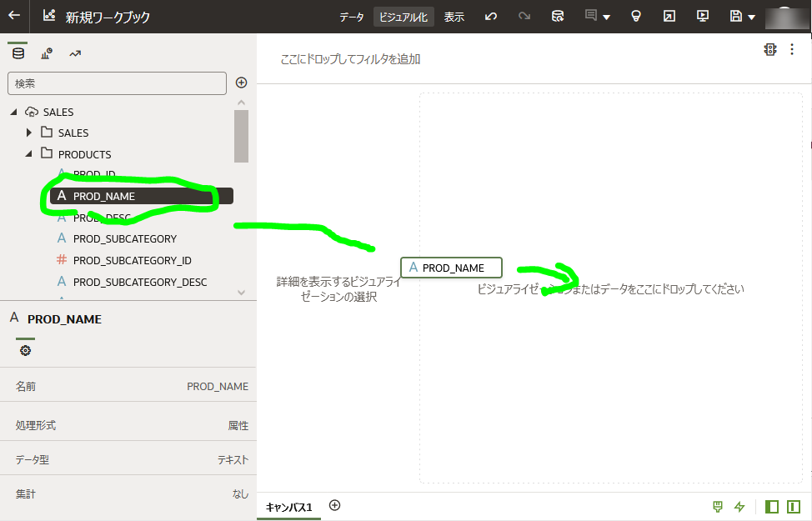
Task: Click the Auto Insights lightning icon
Action: click(739, 506)
